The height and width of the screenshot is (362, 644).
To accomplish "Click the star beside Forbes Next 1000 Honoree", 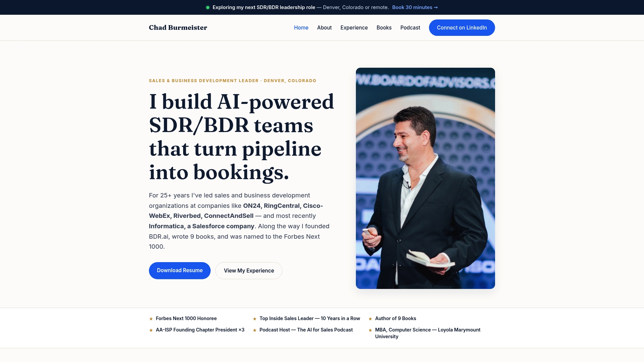I will (151, 319).
